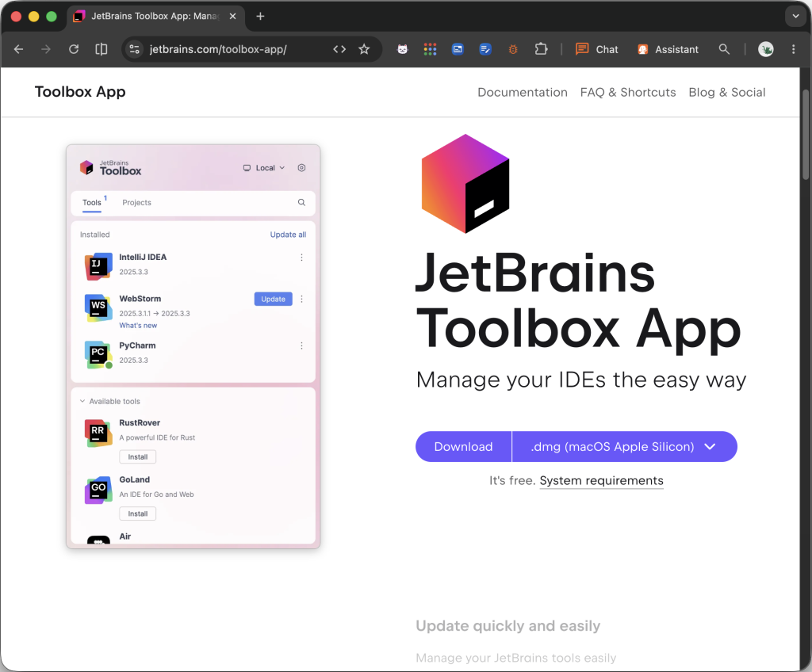Image resolution: width=812 pixels, height=672 pixels.
Task: Open the colorful dots grid extension
Action: point(430,49)
